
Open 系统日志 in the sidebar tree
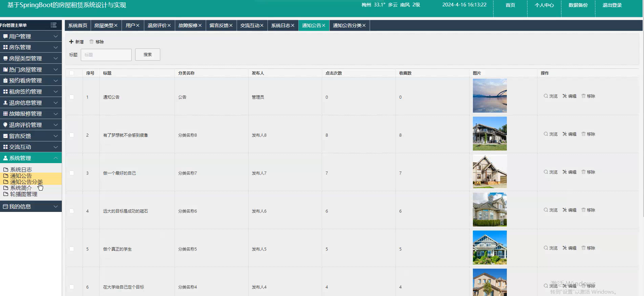pyautogui.click(x=21, y=170)
